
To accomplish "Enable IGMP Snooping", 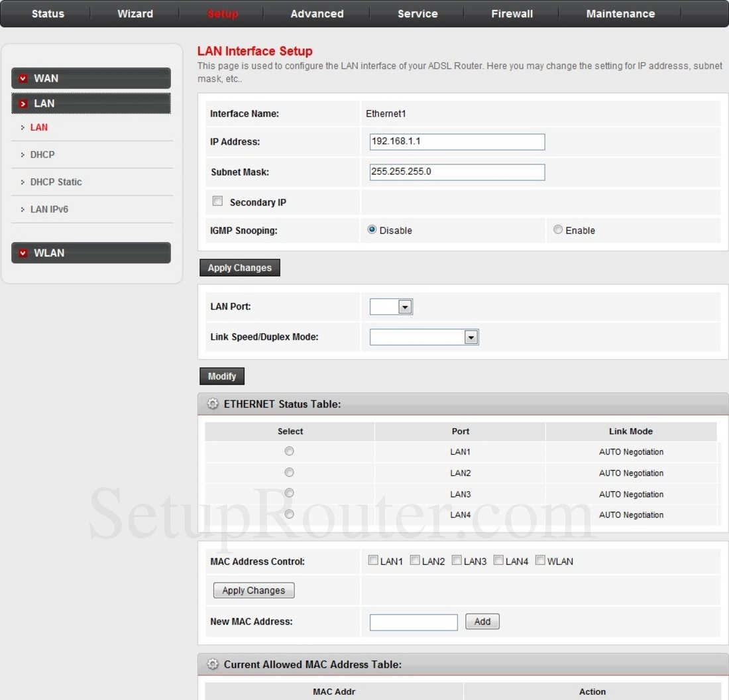I will pyautogui.click(x=557, y=229).
